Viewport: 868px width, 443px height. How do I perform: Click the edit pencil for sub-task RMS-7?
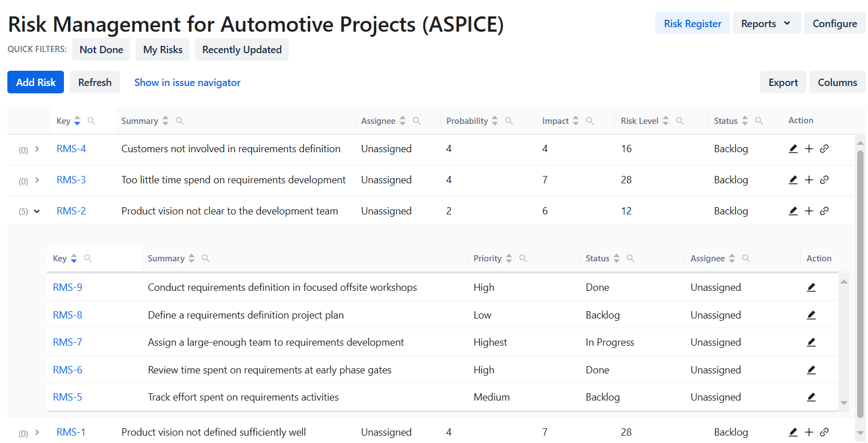(x=811, y=342)
